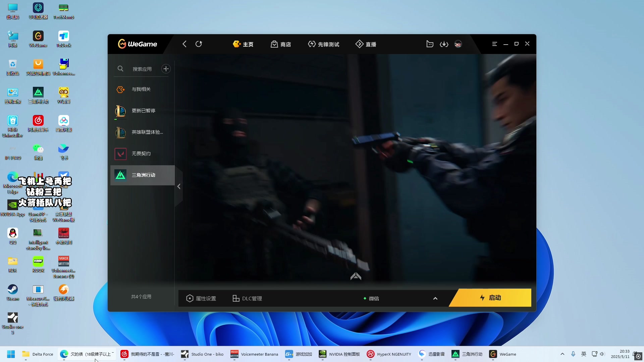Open DLC管理

[x=247, y=298]
